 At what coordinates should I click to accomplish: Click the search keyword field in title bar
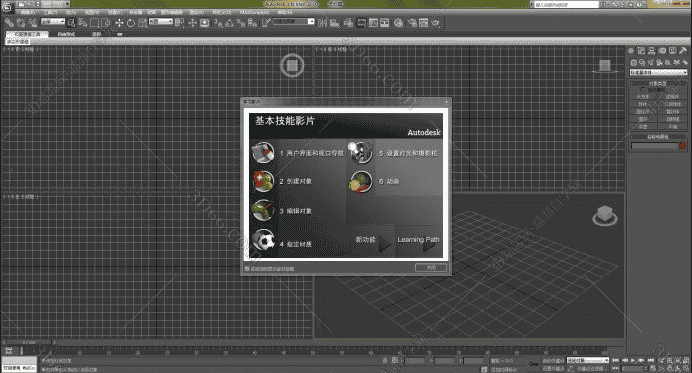tap(567, 4)
